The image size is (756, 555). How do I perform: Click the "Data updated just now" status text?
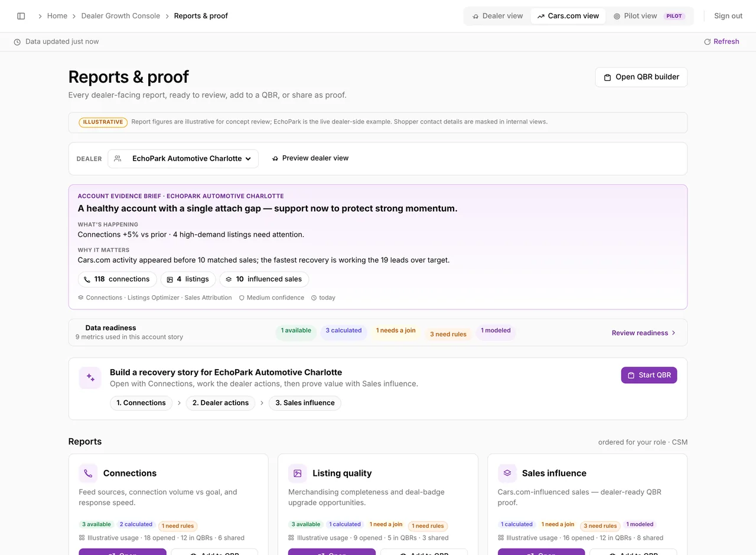point(62,42)
